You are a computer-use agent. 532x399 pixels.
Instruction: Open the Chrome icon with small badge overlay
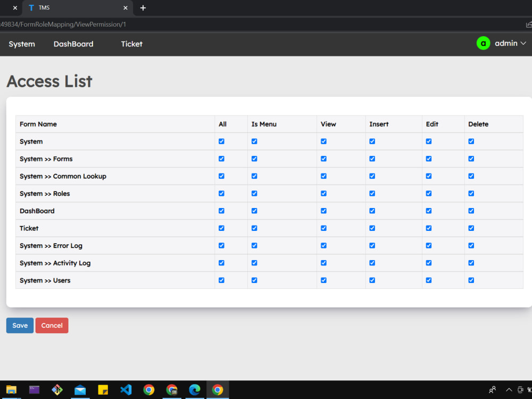[x=172, y=390]
